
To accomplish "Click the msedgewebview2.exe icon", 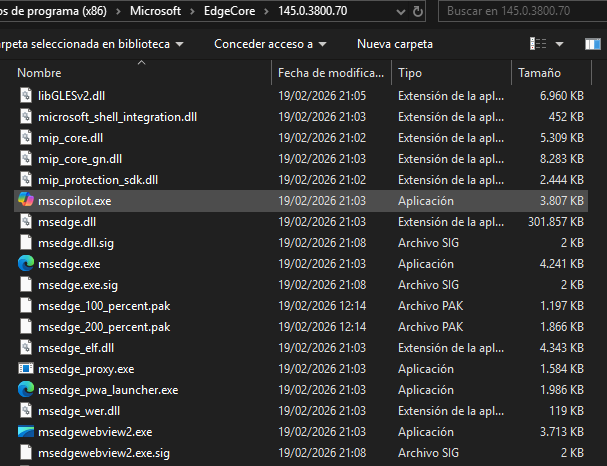I will pos(25,432).
